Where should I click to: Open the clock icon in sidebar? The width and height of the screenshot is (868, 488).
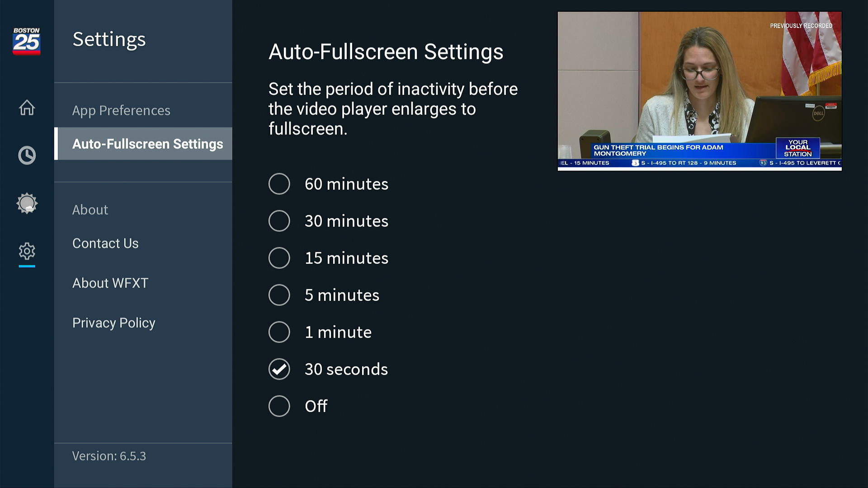27,155
